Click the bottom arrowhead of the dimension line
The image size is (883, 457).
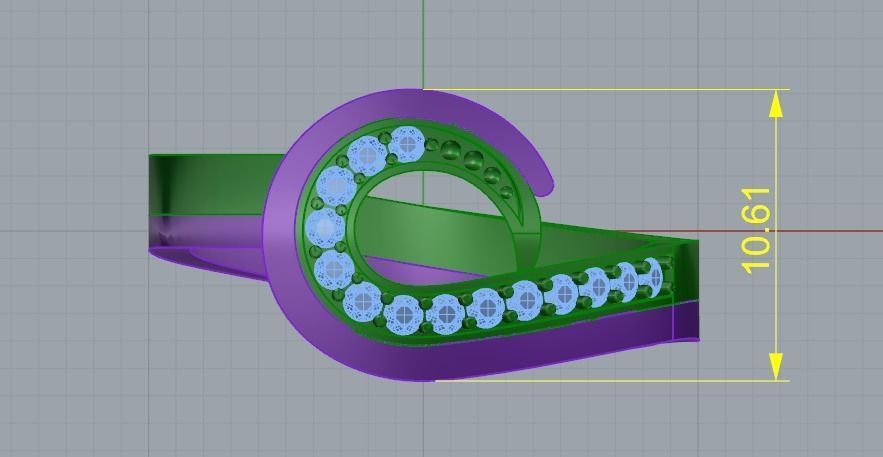[x=776, y=366]
